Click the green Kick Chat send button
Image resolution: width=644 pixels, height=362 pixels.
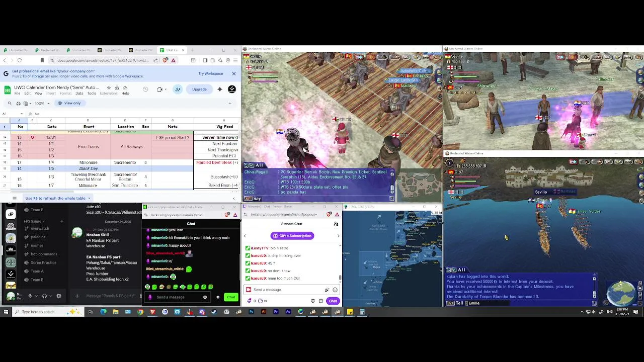point(231,297)
